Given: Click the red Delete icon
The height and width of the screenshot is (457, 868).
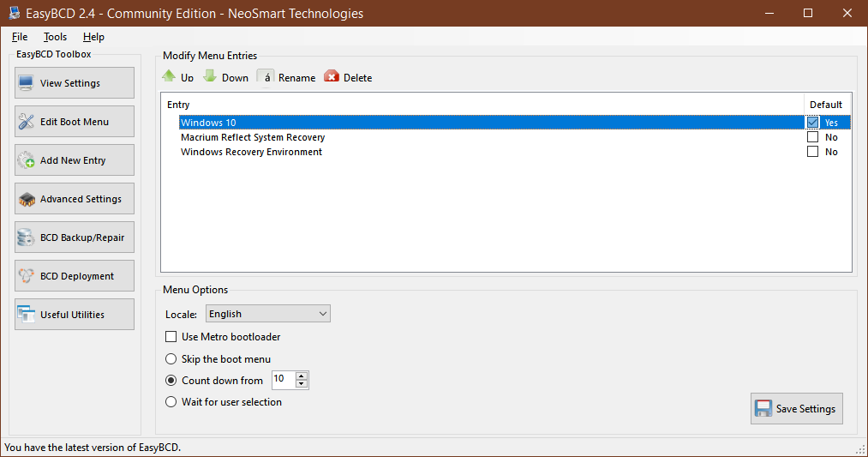Looking at the screenshot, I should (x=332, y=76).
